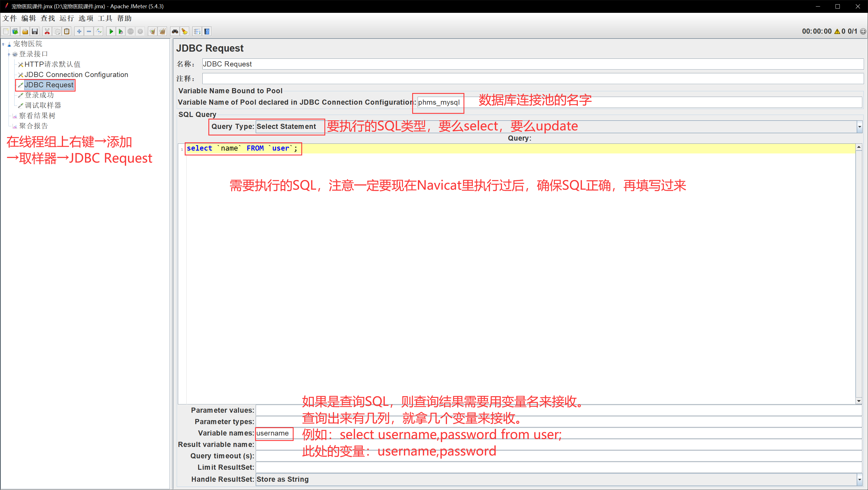Click the Paste clipboard icon

click(x=67, y=31)
